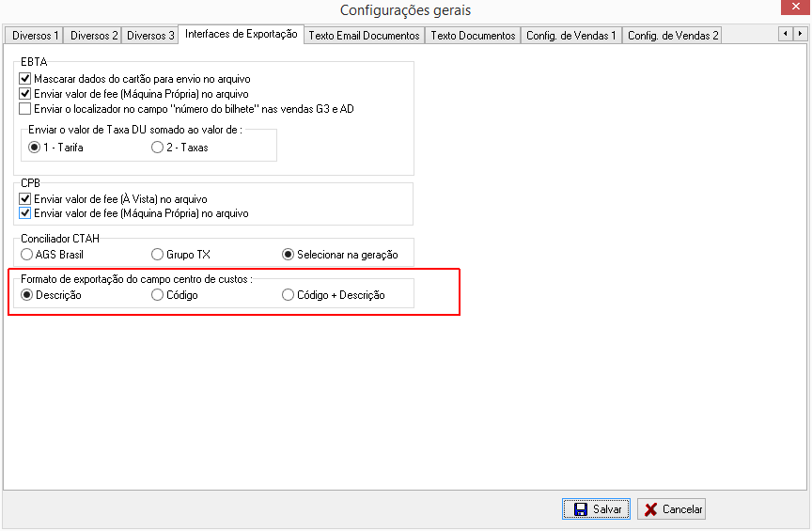Close the Configurações gerais window
The image size is (812, 531).
795,7
